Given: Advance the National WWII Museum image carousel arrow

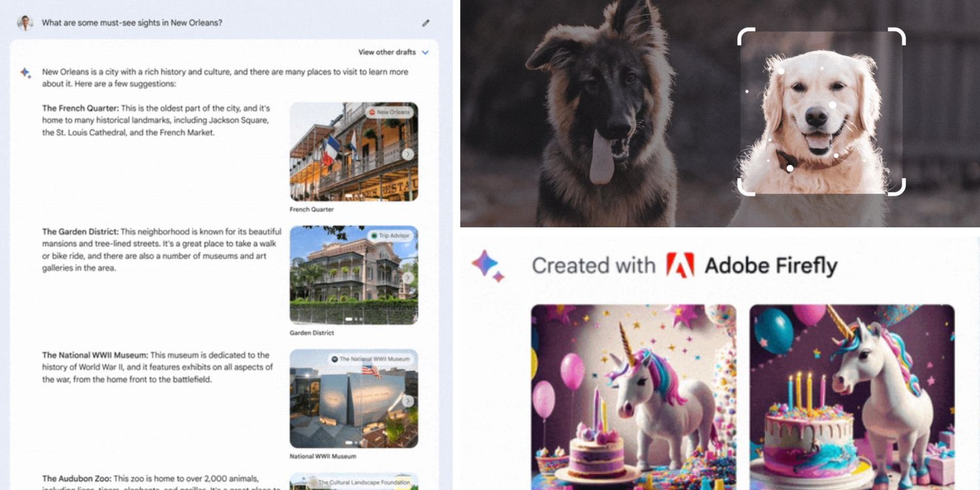Looking at the screenshot, I should [408, 401].
